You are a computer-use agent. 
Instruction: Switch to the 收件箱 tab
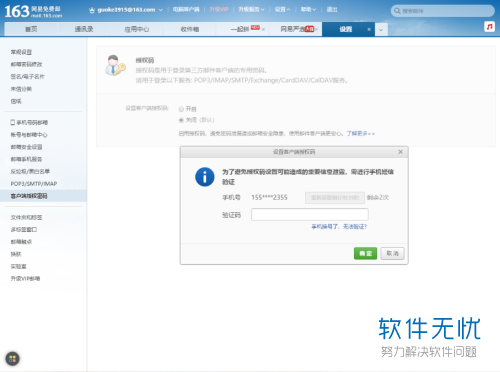click(x=190, y=29)
